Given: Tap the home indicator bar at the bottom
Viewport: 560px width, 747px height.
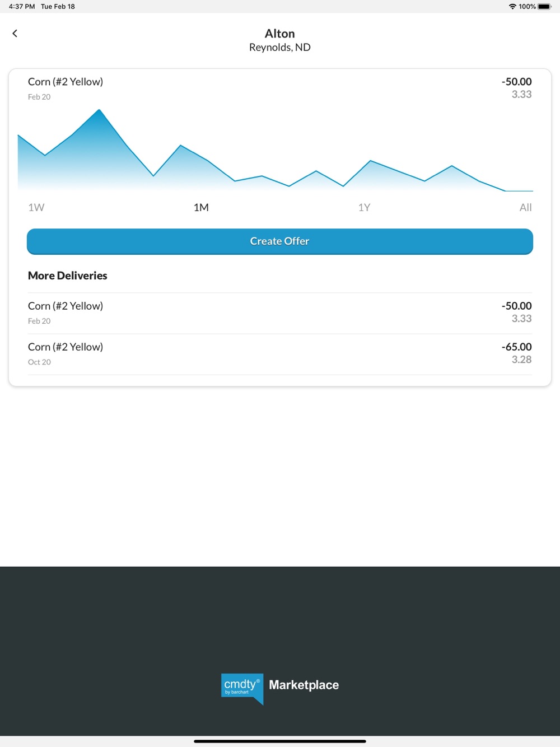Looking at the screenshot, I should pyautogui.click(x=280, y=741).
